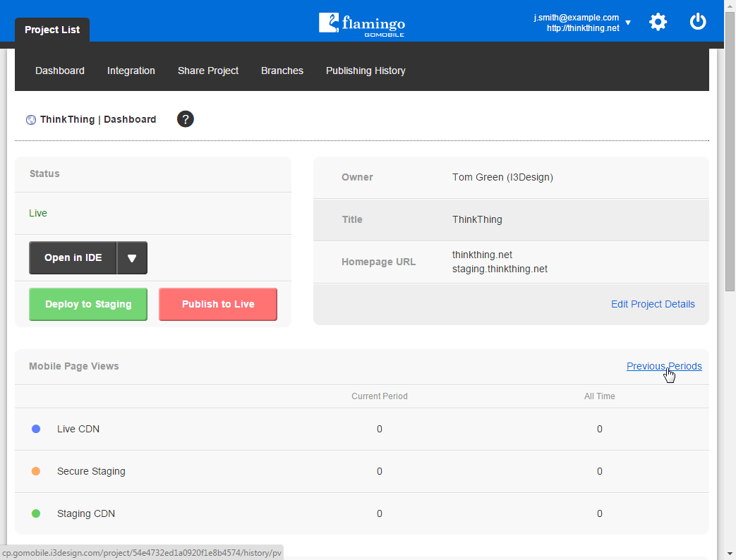Image resolution: width=736 pixels, height=560 pixels.
Task: Click the Staging CDN row label
Action: (86, 513)
